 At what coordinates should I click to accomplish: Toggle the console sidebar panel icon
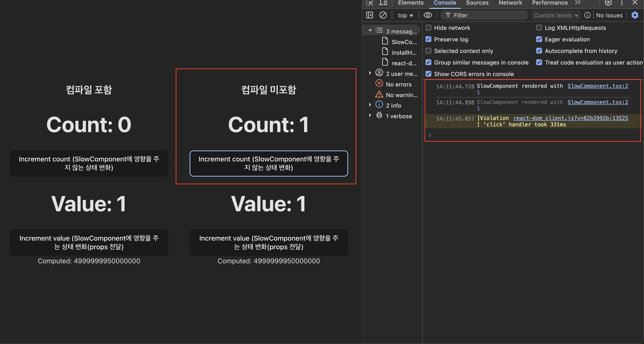click(369, 15)
